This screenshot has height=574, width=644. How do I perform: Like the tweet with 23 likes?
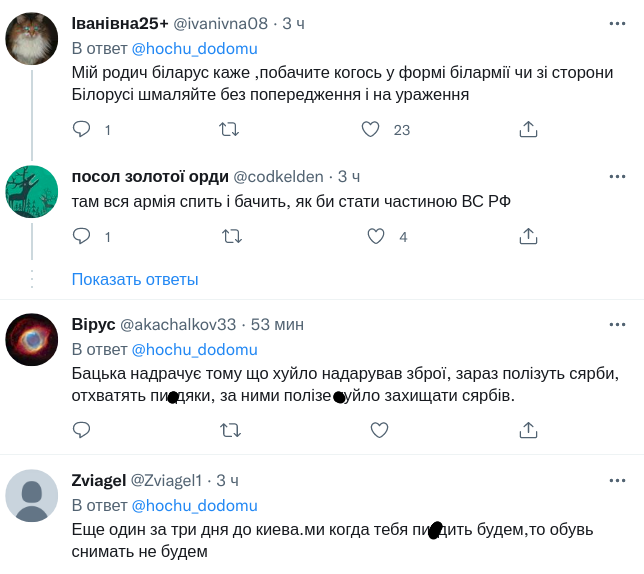tap(370, 129)
